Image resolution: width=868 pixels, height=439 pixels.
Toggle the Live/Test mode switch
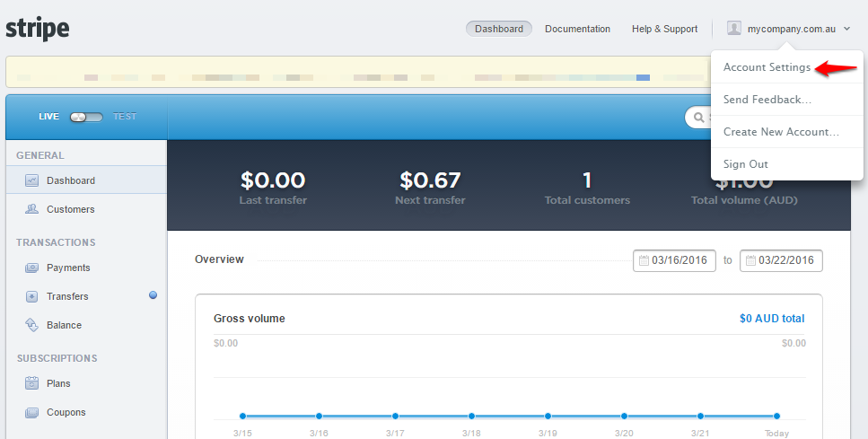tap(86, 117)
